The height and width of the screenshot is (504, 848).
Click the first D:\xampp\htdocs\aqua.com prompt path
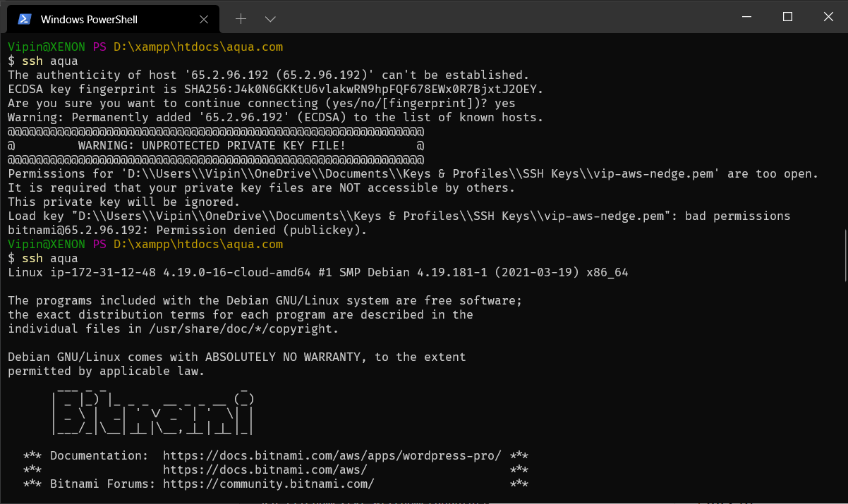(x=198, y=47)
